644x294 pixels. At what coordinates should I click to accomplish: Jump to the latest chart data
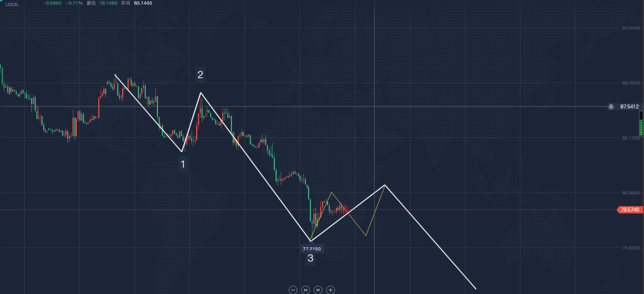(318, 290)
